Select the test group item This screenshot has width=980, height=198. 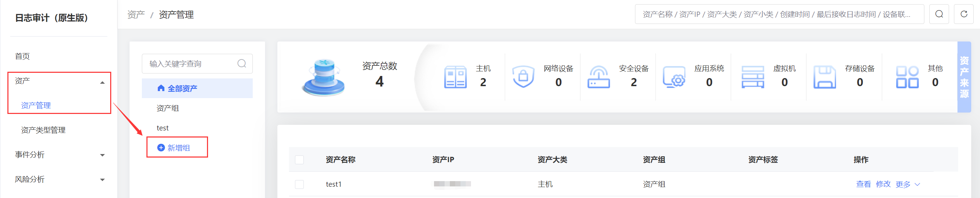162,128
